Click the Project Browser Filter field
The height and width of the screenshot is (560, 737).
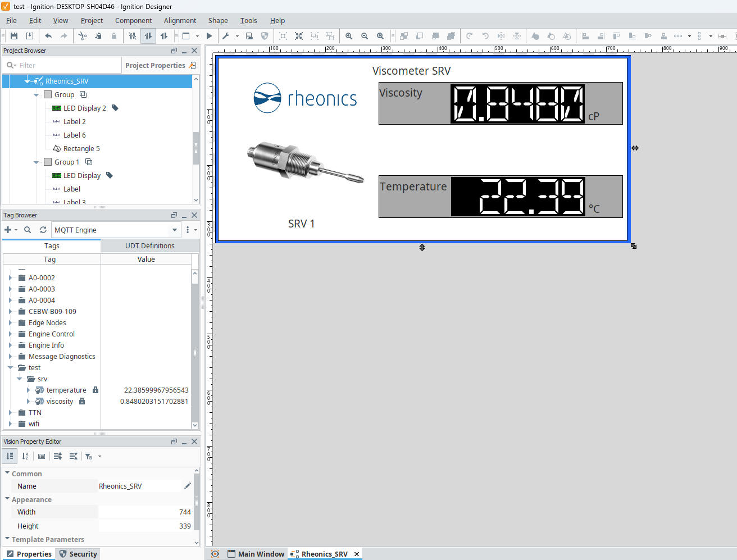tap(67, 66)
